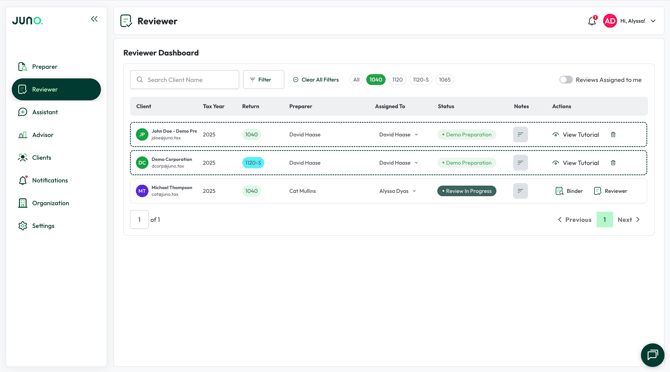Select the 1040 filter chip
This screenshot has width=670, height=372.
click(376, 79)
